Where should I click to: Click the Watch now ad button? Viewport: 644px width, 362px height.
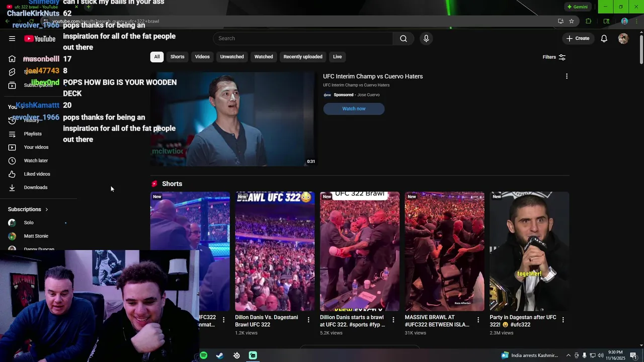(x=354, y=109)
